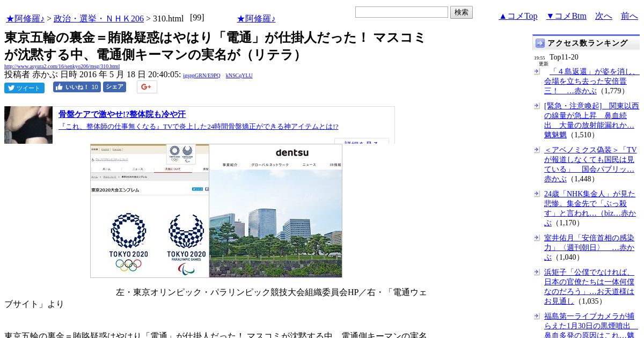
Task: Open the asyura2.com article URL link
Action: click(62, 67)
